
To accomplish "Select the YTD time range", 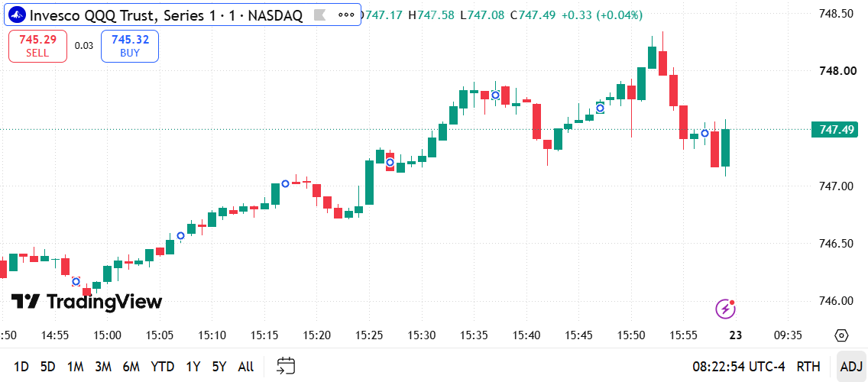I will (x=163, y=367).
